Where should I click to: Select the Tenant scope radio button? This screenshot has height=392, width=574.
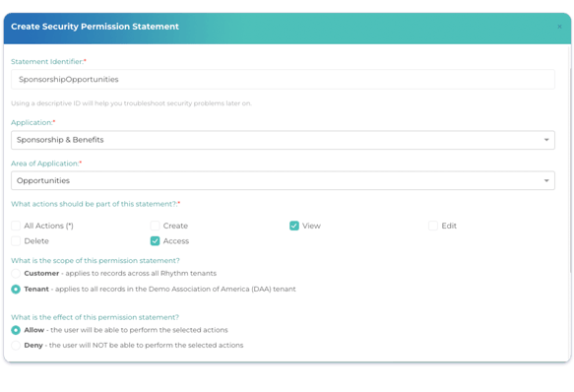click(16, 289)
